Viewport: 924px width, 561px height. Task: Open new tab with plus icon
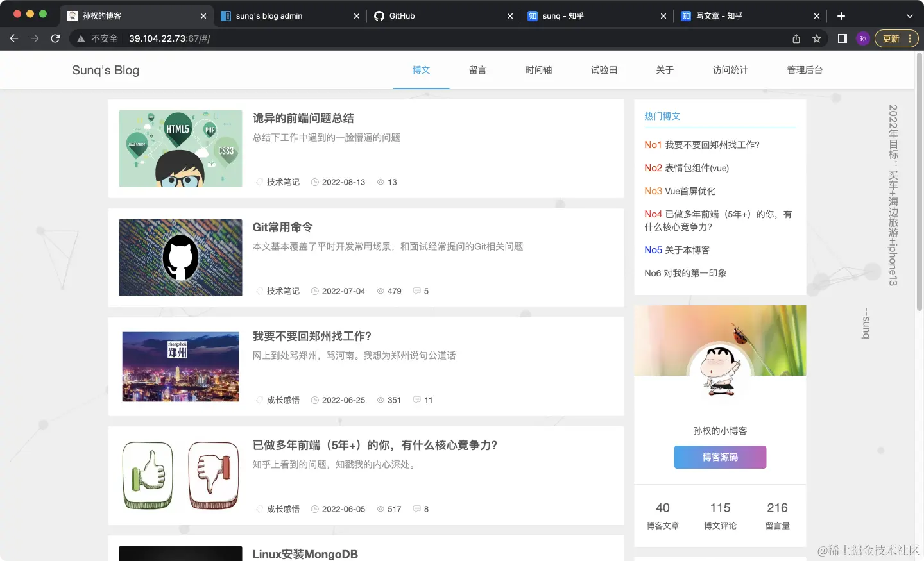[x=841, y=16]
